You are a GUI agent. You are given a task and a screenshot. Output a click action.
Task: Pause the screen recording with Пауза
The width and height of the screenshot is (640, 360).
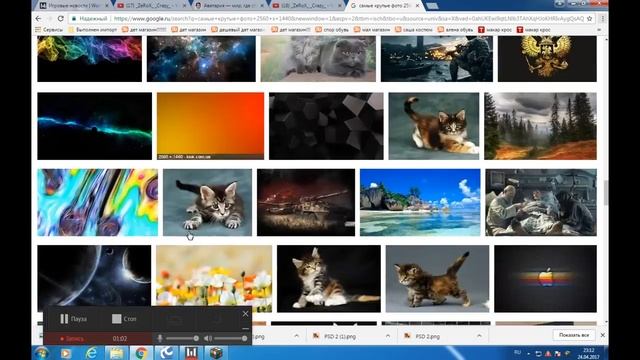[73, 319]
